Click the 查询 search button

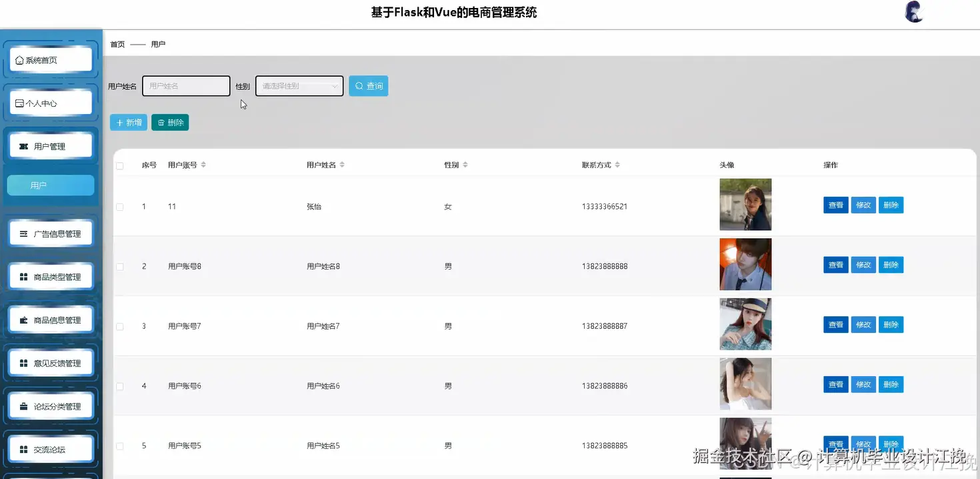[x=369, y=86]
